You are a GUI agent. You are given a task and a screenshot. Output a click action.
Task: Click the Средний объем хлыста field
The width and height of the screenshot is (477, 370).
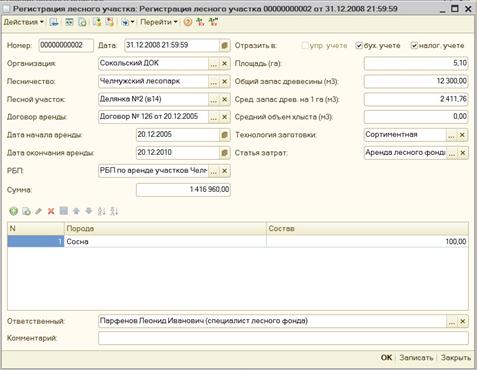(416, 117)
